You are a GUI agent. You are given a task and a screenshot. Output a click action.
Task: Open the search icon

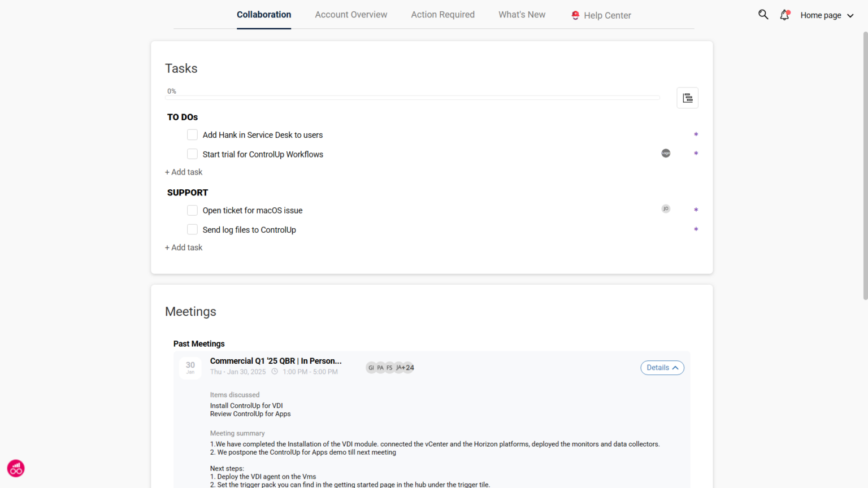click(763, 14)
